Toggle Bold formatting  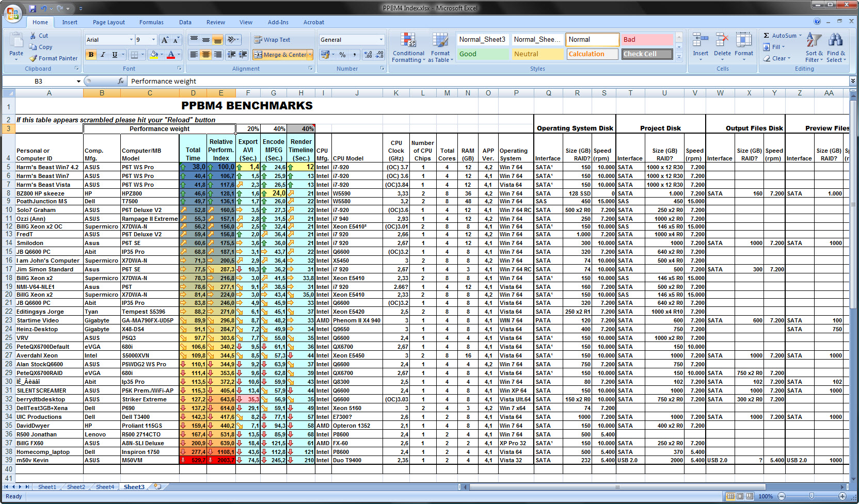tap(91, 54)
